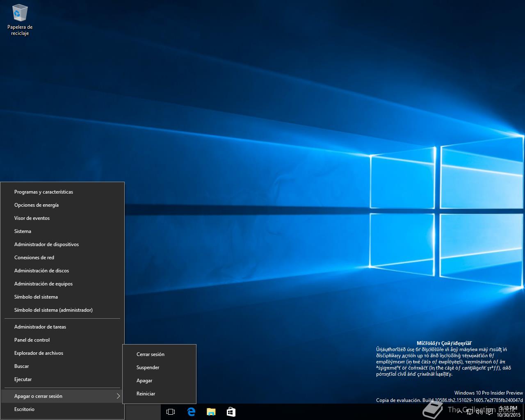Open Administración de discos
This screenshot has height=420, width=525.
click(x=62, y=271)
